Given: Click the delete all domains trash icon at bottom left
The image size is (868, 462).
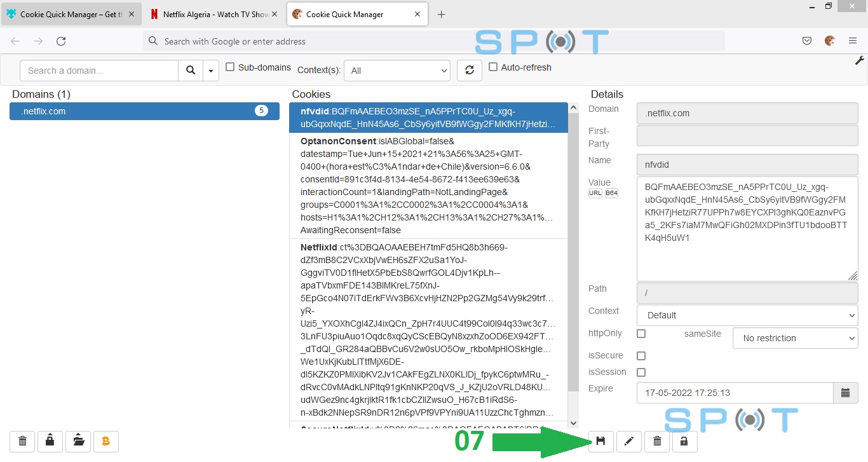Looking at the screenshot, I should [22, 441].
